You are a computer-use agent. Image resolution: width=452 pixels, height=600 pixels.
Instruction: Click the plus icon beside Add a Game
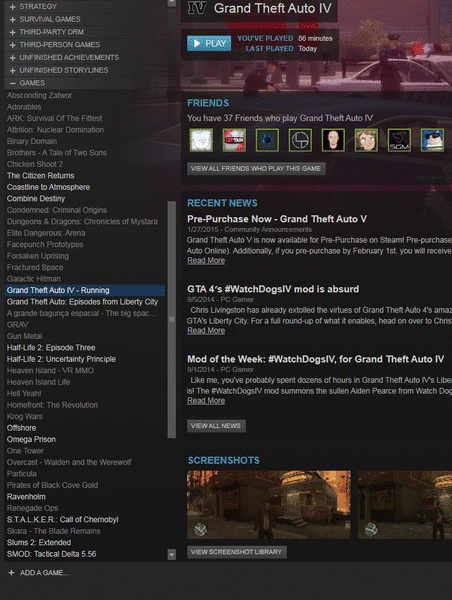(11, 573)
